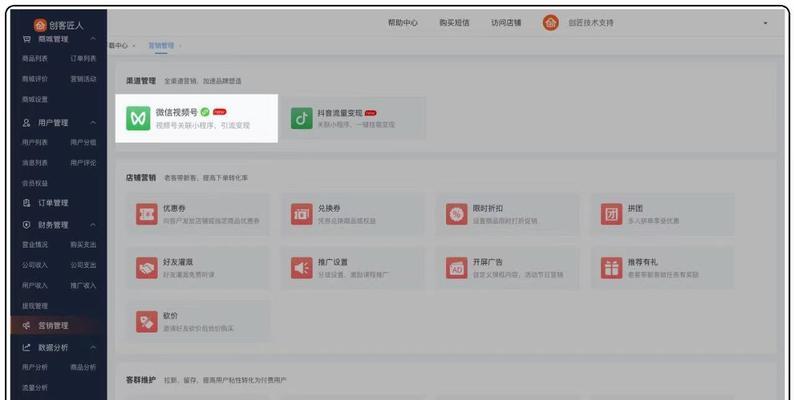Open 用户收入 in sidebar
Viewport: 794px width, 400px height.
click(34, 285)
